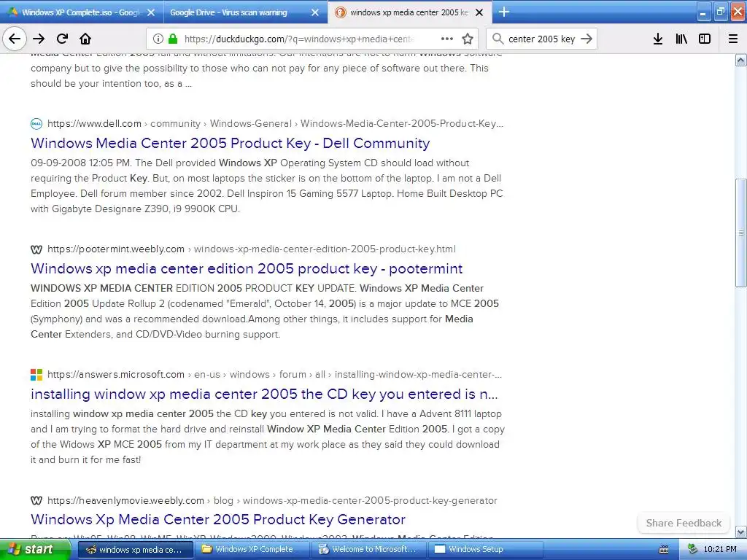The width and height of the screenshot is (747, 560).
Task: Open the browser home page
Action: coord(85,39)
